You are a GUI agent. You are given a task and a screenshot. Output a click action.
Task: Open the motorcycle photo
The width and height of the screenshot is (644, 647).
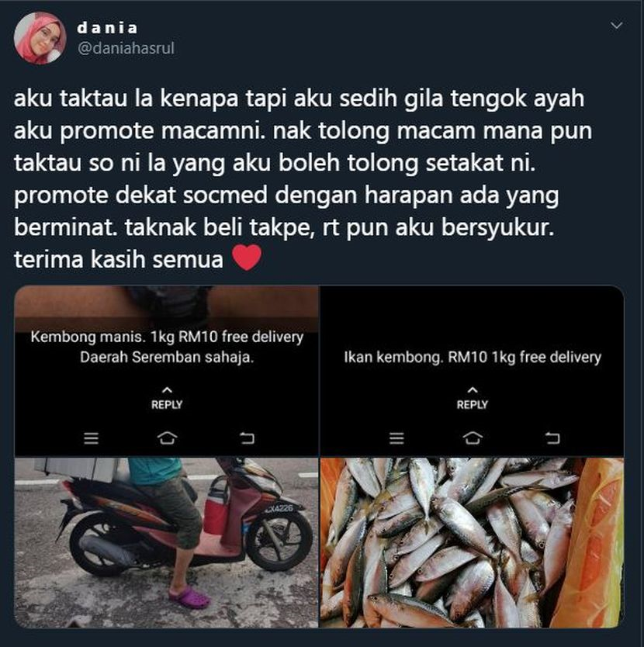coord(166,542)
